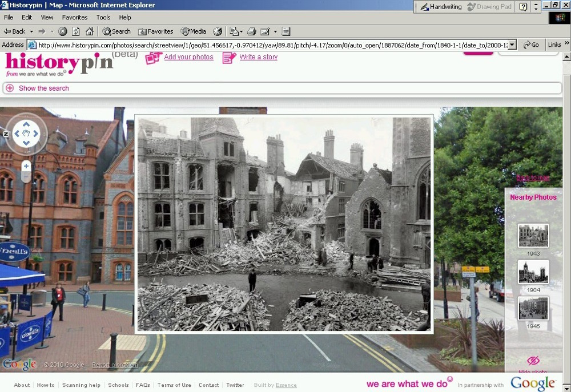This screenshot has height=392, width=571.
Task: Click the Print icon in toolbar
Action: [x=252, y=31]
